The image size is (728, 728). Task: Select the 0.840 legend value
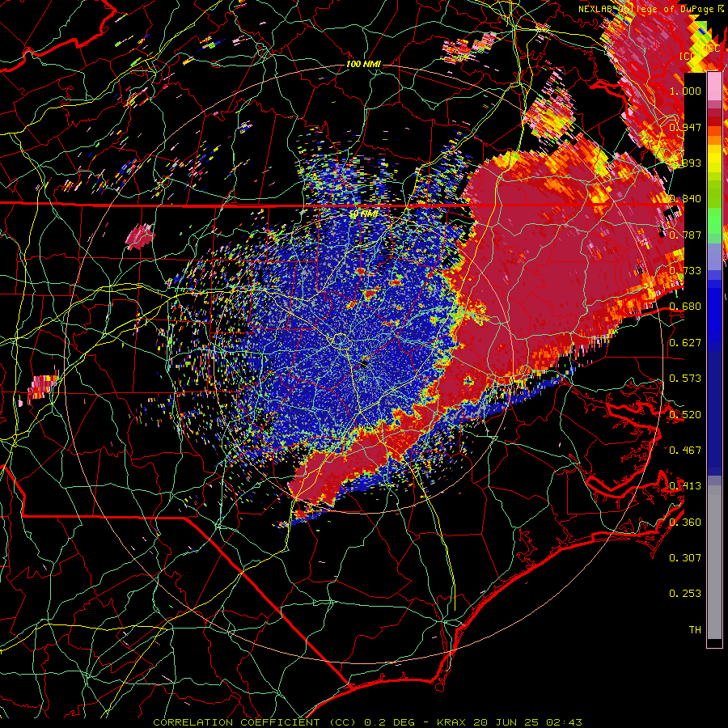[x=685, y=199]
